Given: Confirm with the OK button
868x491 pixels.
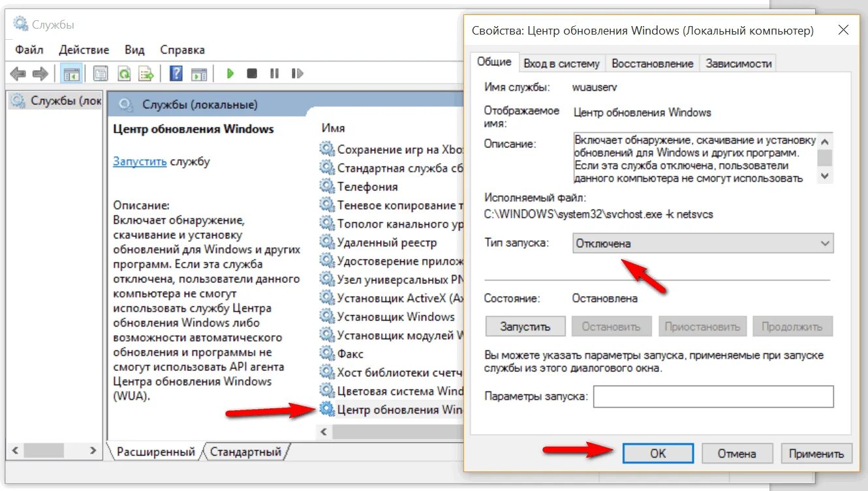Looking at the screenshot, I should tap(659, 453).
